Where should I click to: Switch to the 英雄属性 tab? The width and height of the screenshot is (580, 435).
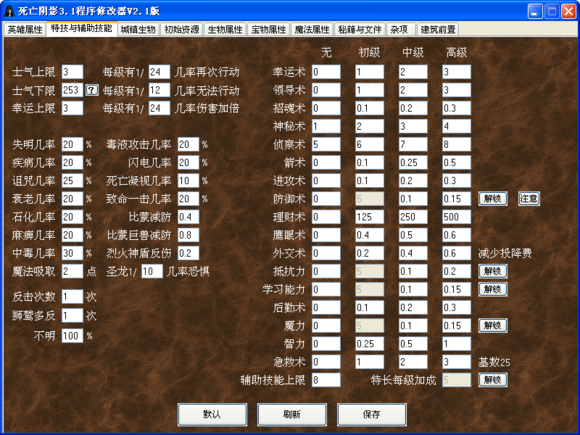pyautogui.click(x=25, y=29)
